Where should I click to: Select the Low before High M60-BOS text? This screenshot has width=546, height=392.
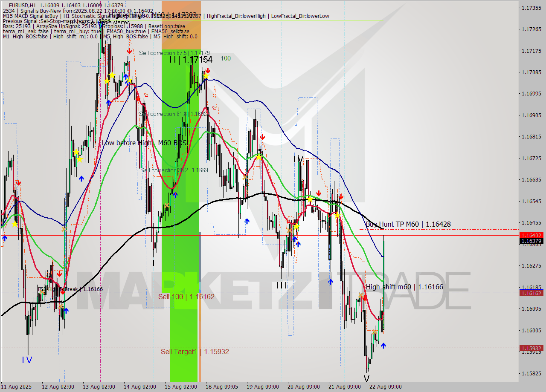pos(145,143)
